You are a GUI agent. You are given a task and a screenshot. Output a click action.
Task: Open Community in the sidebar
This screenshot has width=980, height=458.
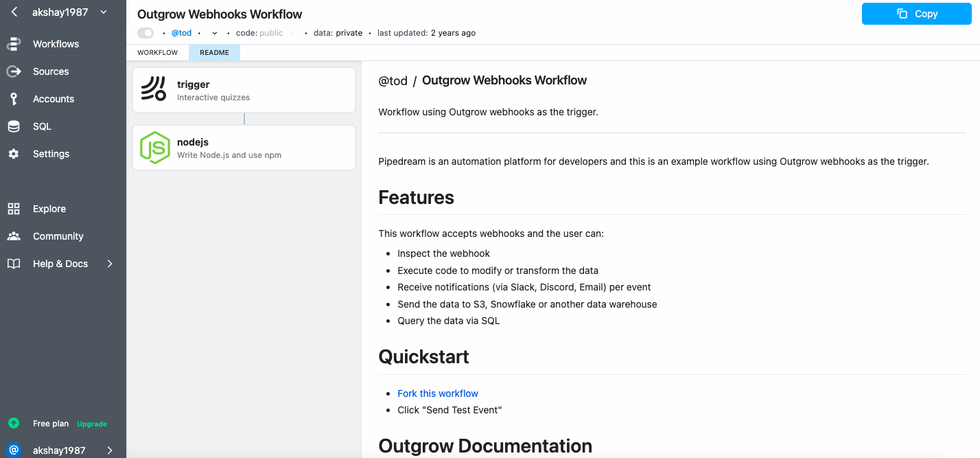[x=58, y=236]
